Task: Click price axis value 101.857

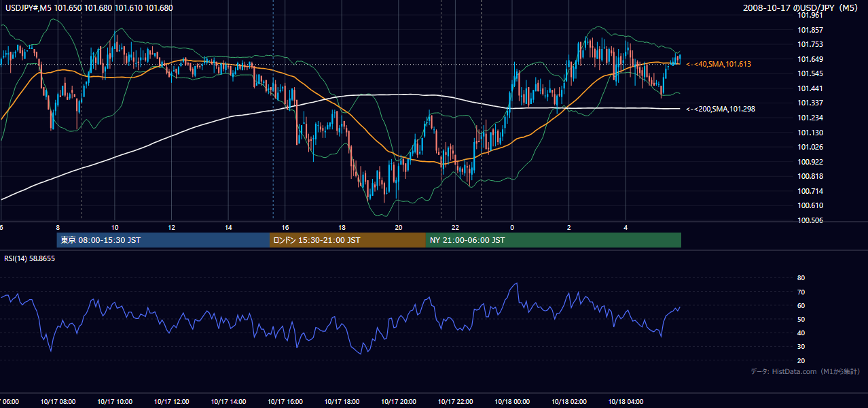Action: (810, 30)
